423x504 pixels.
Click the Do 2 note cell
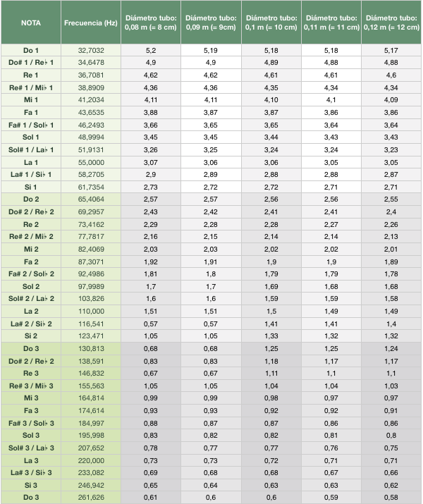coord(31,199)
